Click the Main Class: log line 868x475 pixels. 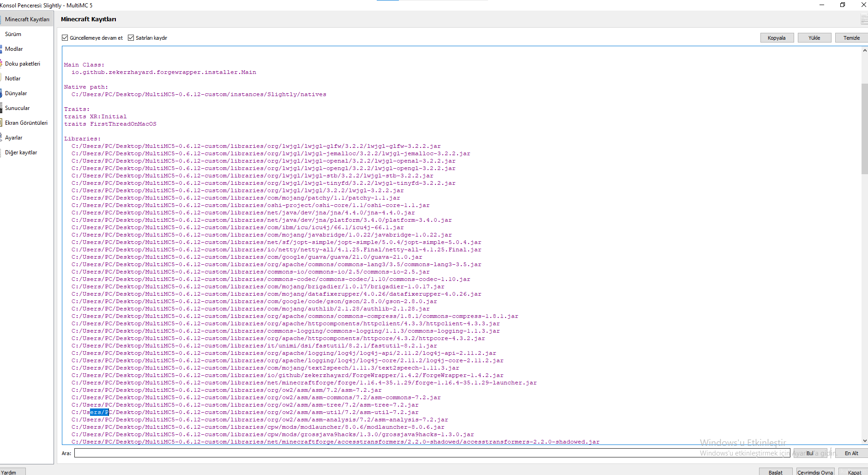click(84, 65)
